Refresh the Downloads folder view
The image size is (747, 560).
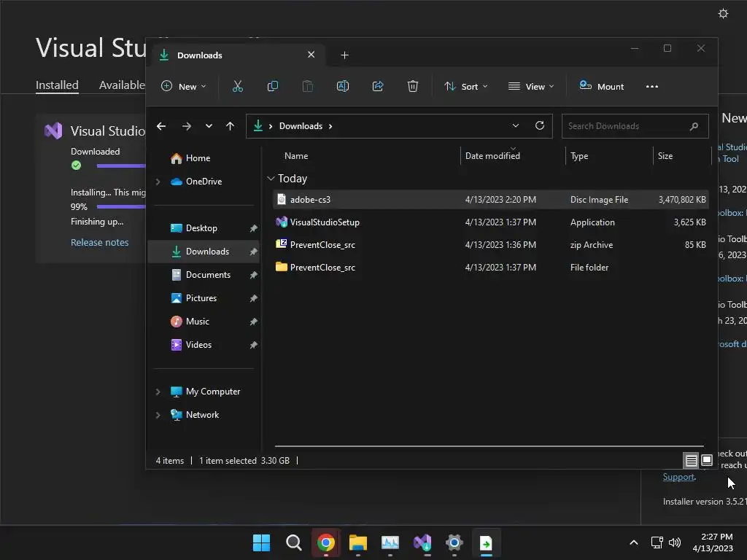point(539,125)
